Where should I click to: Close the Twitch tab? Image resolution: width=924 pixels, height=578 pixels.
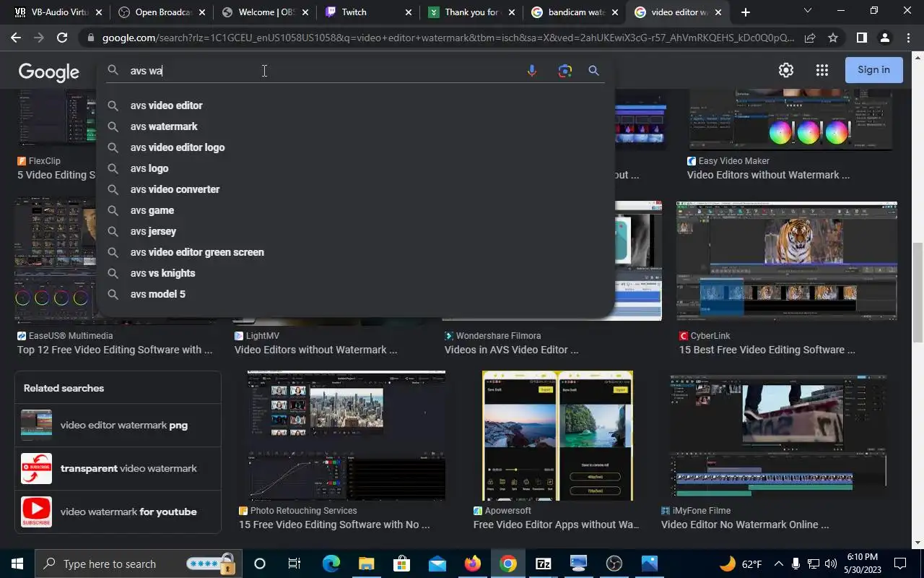click(409, 12)
